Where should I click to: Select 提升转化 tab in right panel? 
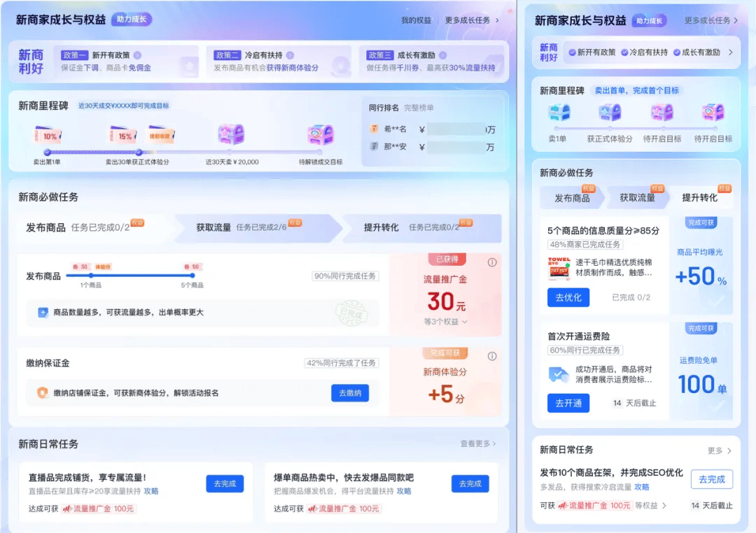(x=700, y=198)
